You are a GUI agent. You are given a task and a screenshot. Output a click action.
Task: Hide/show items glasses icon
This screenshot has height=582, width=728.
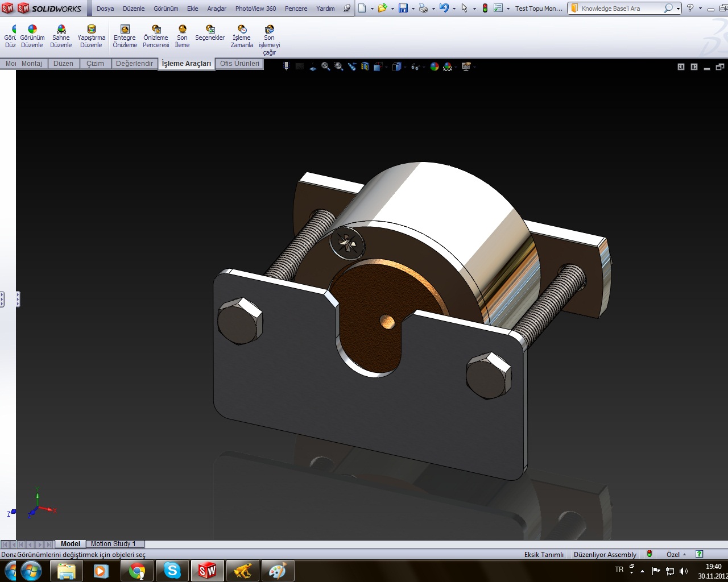(x=415, y=66)
